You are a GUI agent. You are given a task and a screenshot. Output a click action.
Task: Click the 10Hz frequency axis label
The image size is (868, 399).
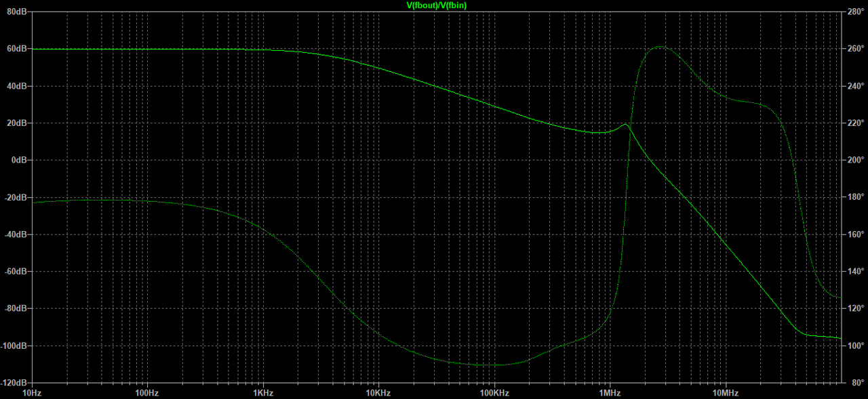click(32, 393)
